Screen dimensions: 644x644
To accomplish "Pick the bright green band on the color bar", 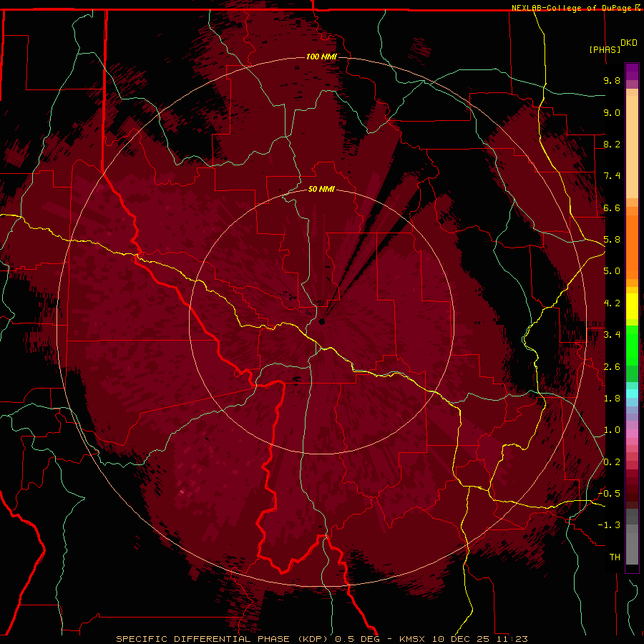I will coord(632,345).
